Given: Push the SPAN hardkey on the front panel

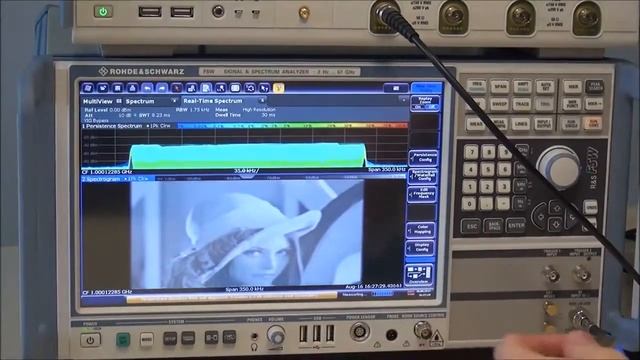Looking at the screenshot, I should [500, 87].
